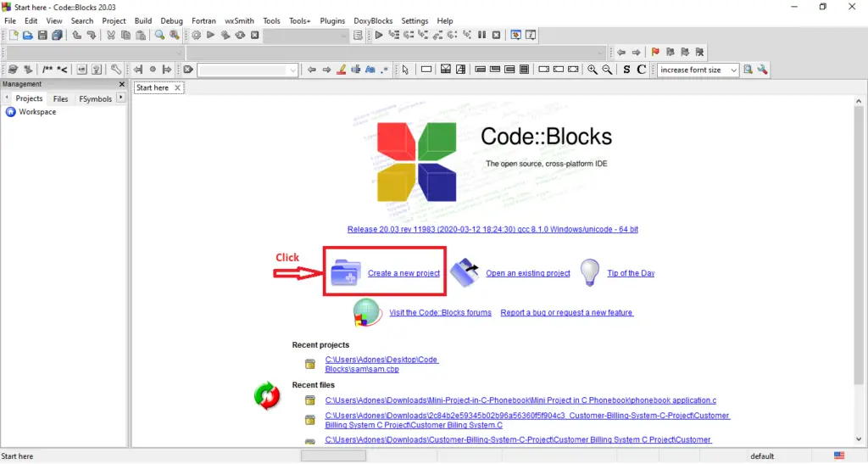Viewport: 868px width, 464px height.
Task: Open Tip of the Day link
Action: [631, 273]
